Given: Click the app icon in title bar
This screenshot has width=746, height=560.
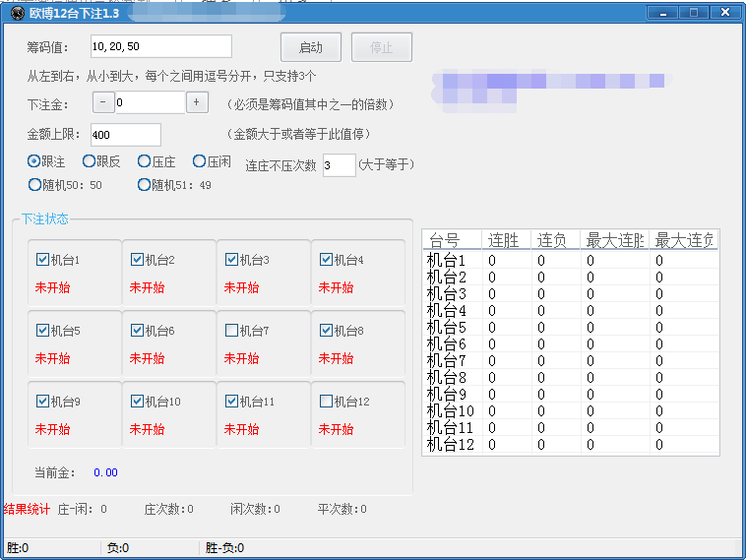Looking at the screenshot, I should pos(17,13).
